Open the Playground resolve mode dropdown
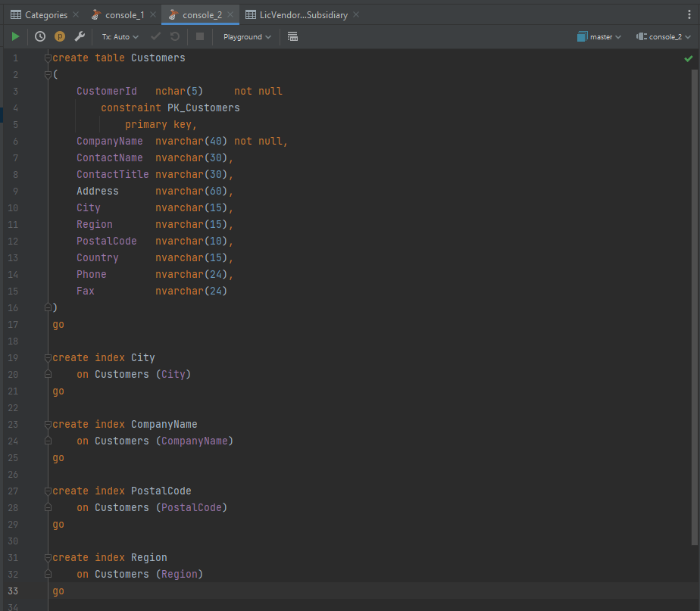This screenshot has height=611, width=700. (247, 36)
